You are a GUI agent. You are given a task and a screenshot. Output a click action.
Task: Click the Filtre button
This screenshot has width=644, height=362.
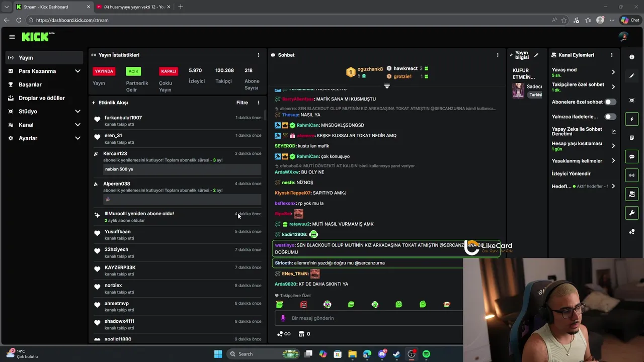tap(242, 103)
